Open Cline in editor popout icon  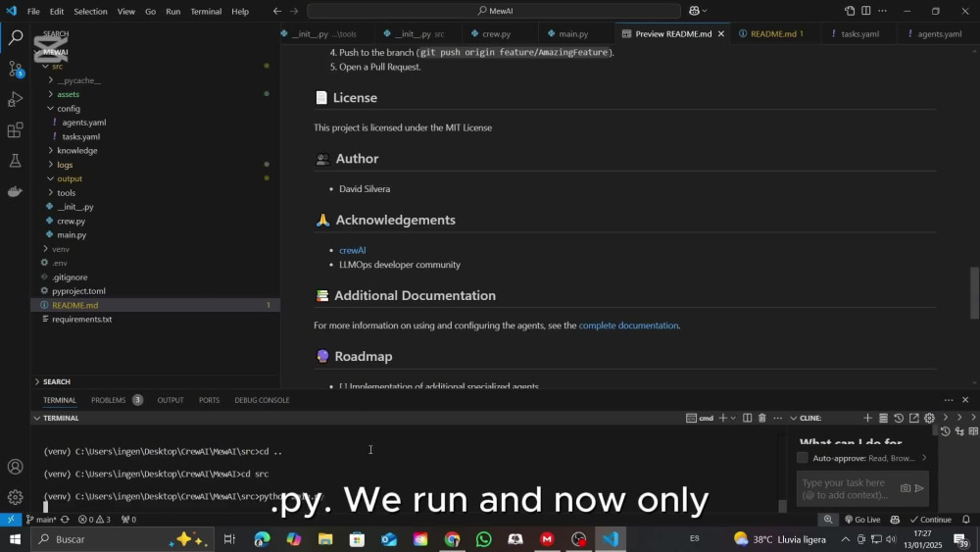(x=913, y=418)
